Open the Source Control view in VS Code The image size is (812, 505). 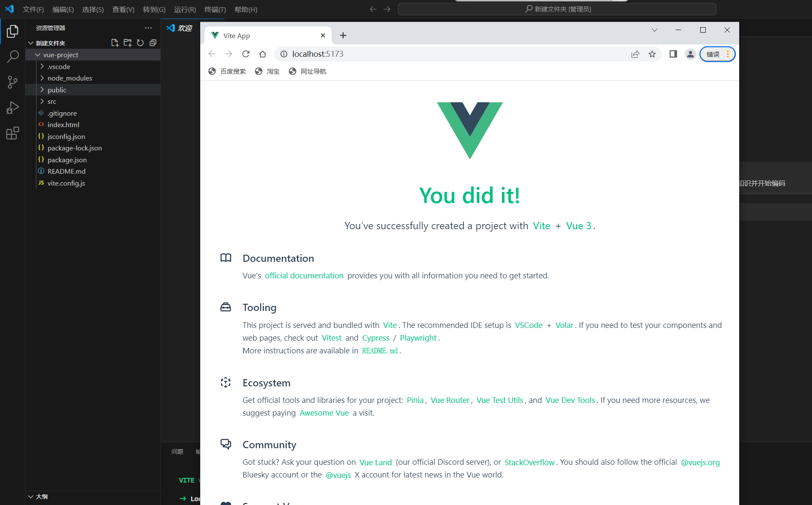[13, 82]
